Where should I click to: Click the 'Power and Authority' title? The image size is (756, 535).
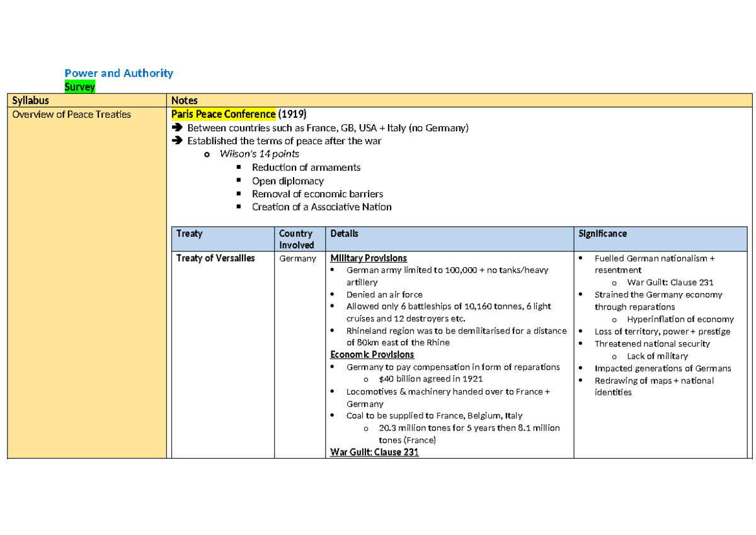(119, 73)
